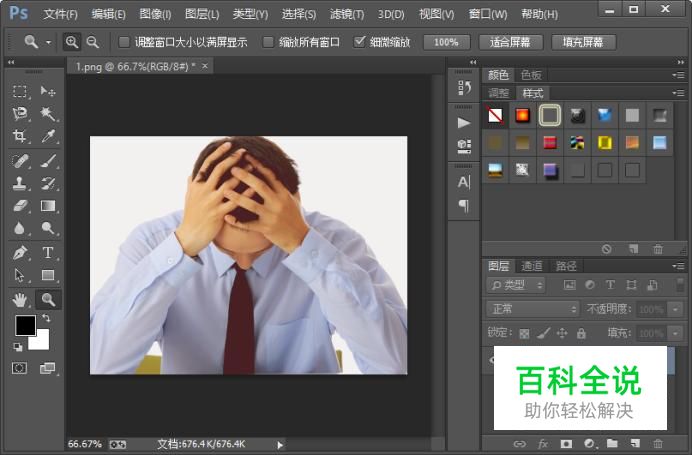The image size is (692, 455).
Task: Close the 1.png document tab
Action: [205, 66]
